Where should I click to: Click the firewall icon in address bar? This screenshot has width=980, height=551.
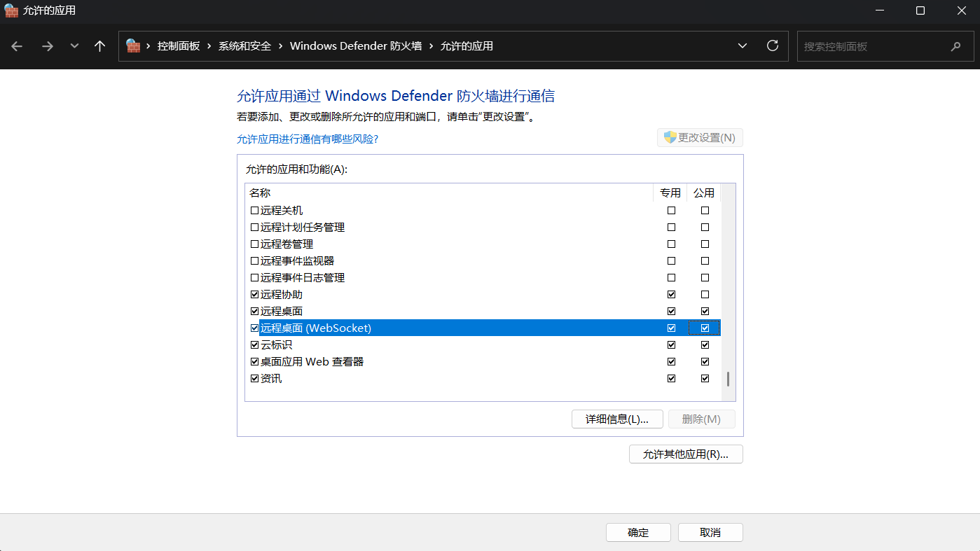click(x=132, y=46)
